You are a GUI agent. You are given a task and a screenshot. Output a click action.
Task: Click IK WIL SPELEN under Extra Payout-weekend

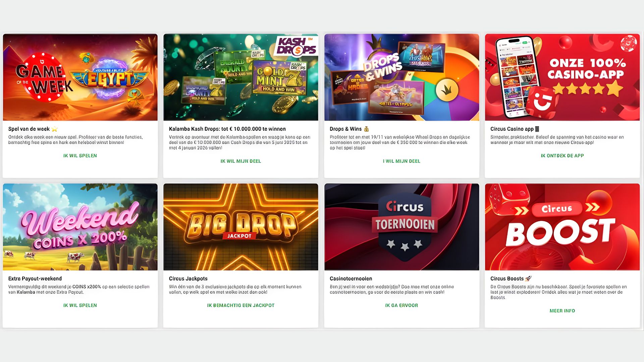pyautogui.click(x=80, y=305)
